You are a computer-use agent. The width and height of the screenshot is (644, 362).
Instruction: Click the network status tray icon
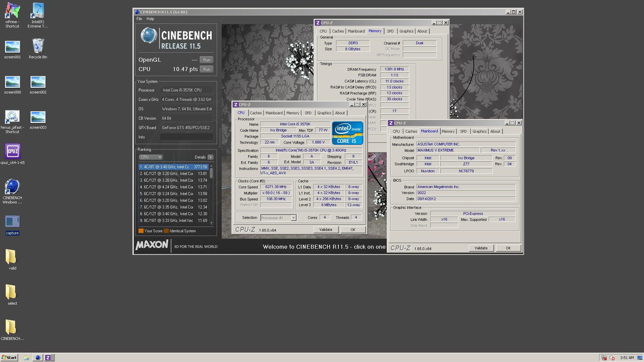[604, 358]
